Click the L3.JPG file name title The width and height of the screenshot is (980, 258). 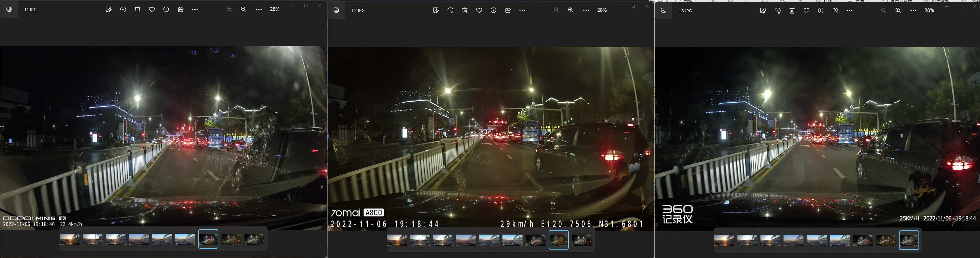(685, 11)
